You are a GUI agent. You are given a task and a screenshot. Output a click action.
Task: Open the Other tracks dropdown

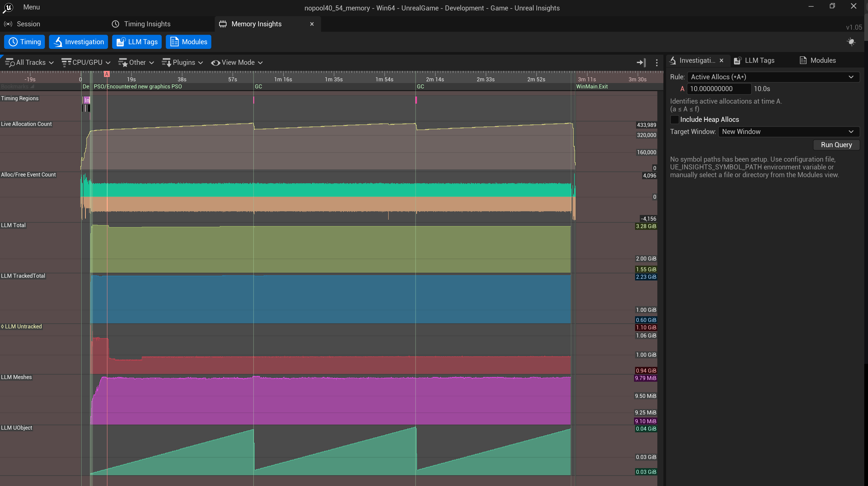pos(136,62)
